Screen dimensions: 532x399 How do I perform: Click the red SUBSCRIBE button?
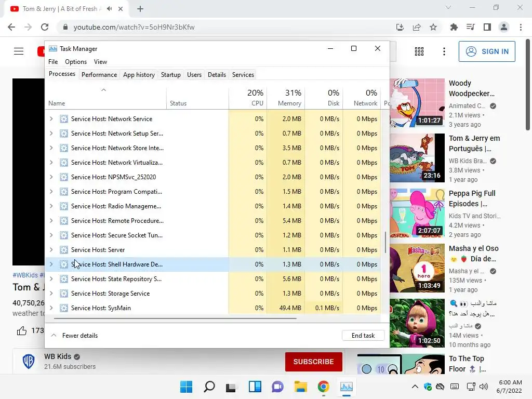313,362
